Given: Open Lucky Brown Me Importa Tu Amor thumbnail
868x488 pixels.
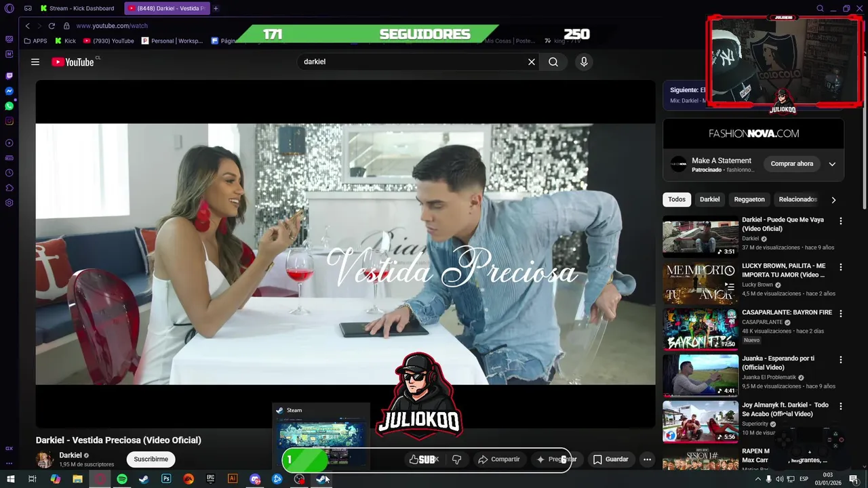Looking at the screenshot, I should 701,283.
